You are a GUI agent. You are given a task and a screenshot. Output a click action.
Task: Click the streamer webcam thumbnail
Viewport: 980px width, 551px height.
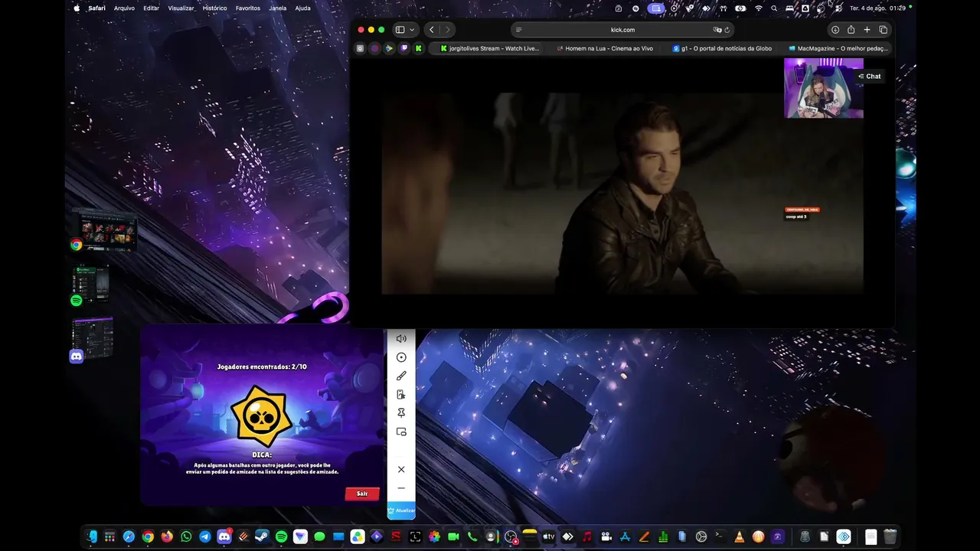click(x=823, y=88)
